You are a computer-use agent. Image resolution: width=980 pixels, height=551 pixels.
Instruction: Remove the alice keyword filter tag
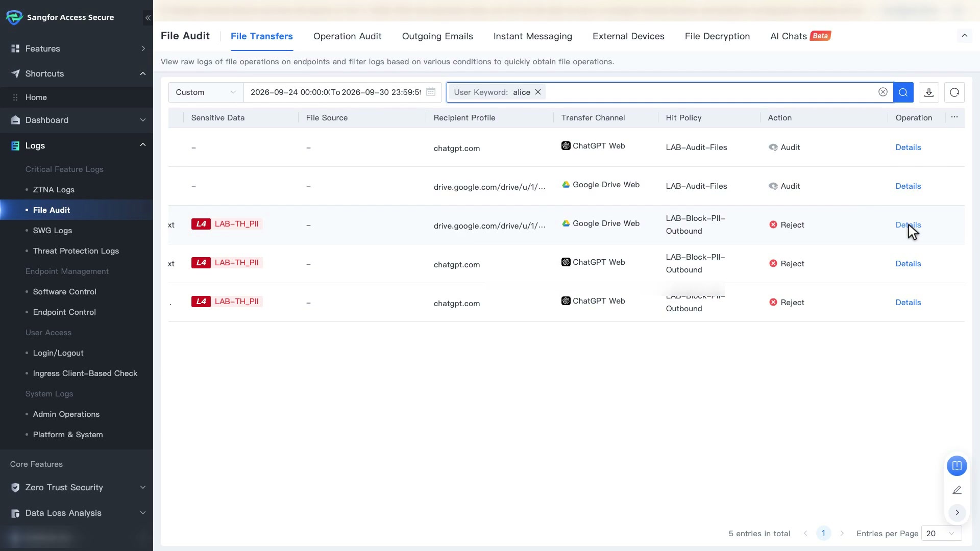[x=538, y=92]
